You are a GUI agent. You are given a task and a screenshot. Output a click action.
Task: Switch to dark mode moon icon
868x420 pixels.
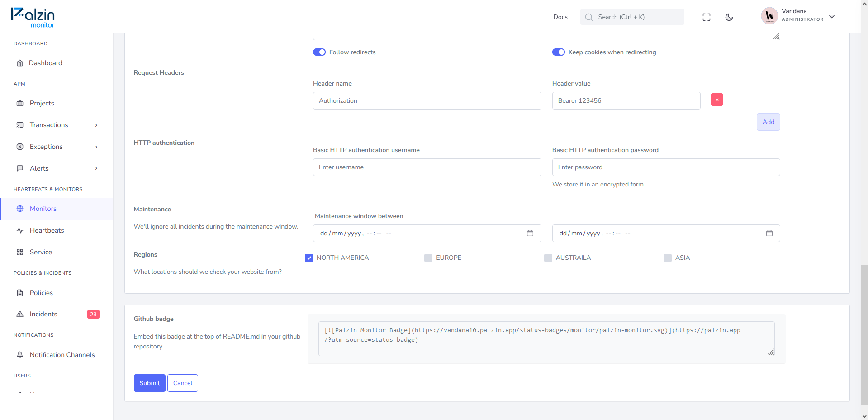(x=729, y=17)
